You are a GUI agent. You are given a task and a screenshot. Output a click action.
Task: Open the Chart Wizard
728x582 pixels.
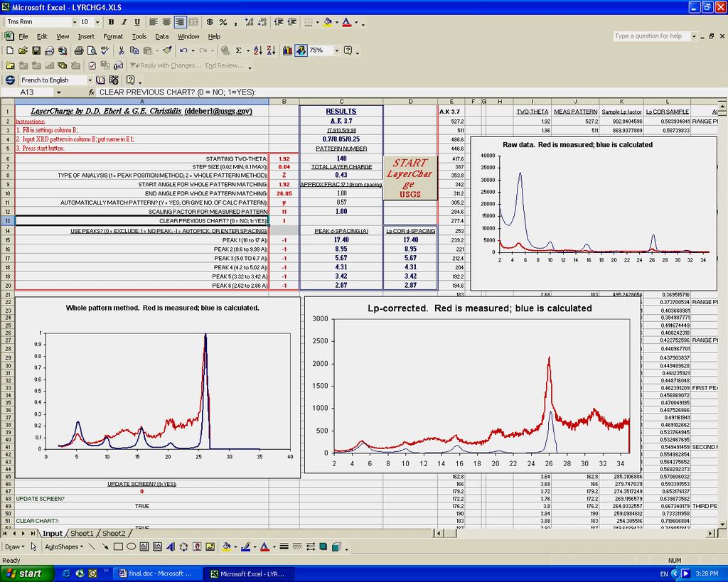[x=287, y=50]
